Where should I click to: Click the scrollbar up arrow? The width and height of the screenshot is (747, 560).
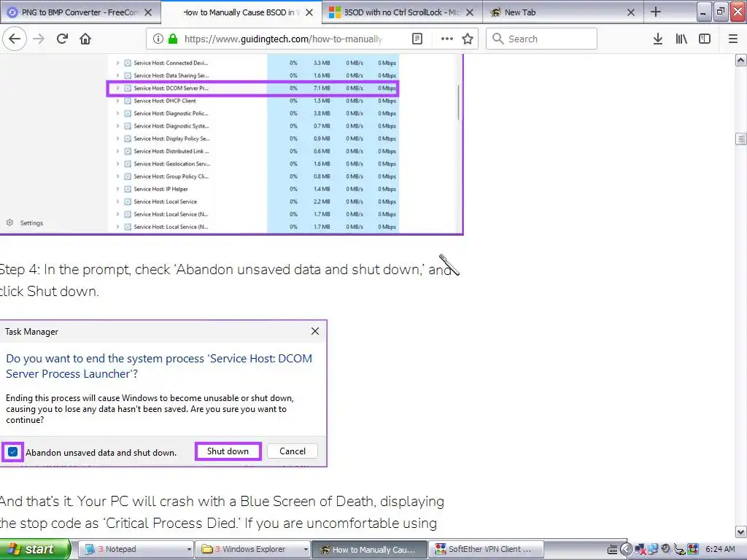click(741, 61)
